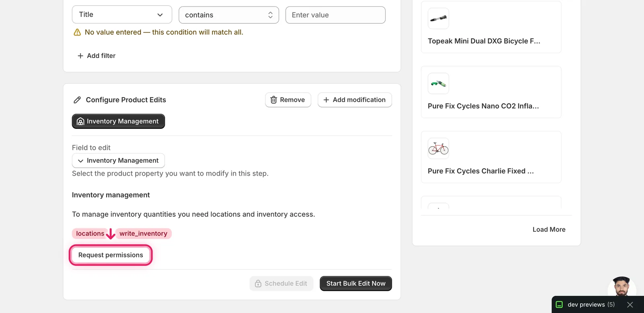644x313 pixels.
Task: Click the trash icon in Remove button
Action: pos(274,100)
